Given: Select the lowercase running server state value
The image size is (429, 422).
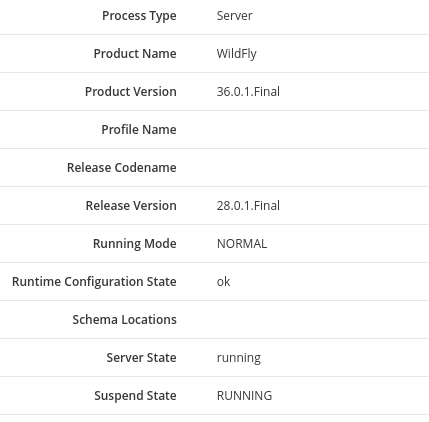Looking at the screenshot, I should tap(239, 358).
